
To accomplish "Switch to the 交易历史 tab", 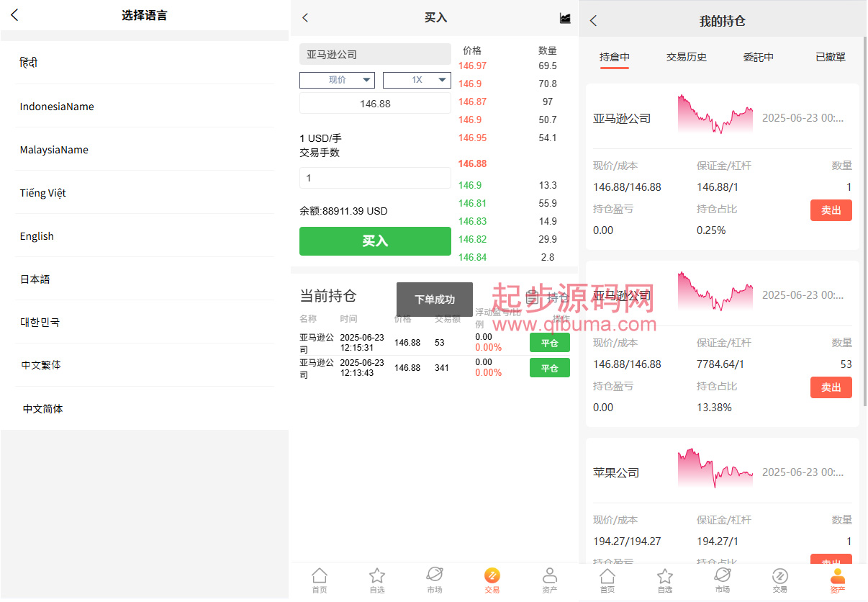I will click(x=687, y=58).
